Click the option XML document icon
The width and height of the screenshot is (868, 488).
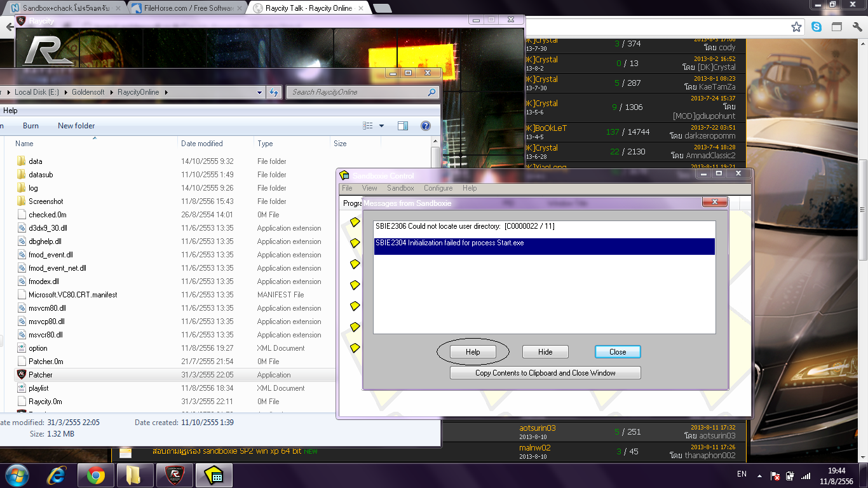(21, 348)
